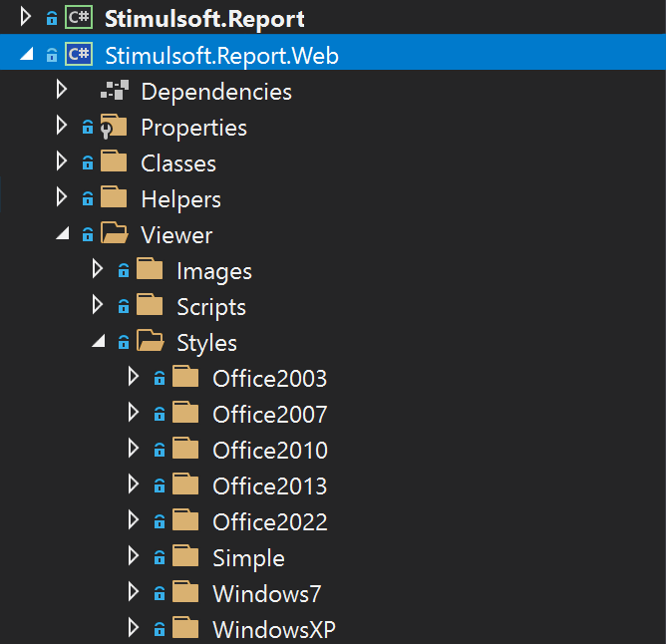Image resolution: width=666 pixels, height=644 pixels.
Task: Click the Office2007 folder icon
Action: click(185, 412)
